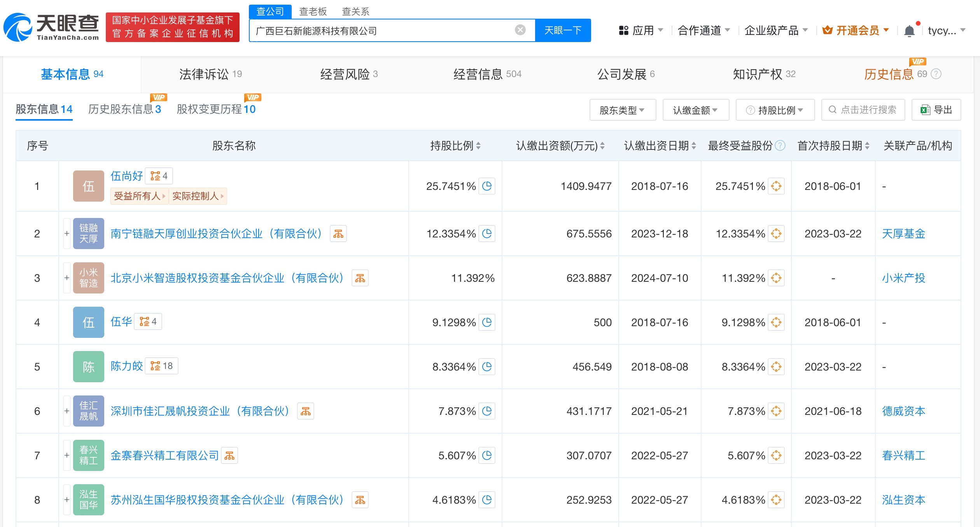Click the beneficiary share orbit icon in row 1
The height and width of the screenshot is (527, 980).
pos(775,186)
